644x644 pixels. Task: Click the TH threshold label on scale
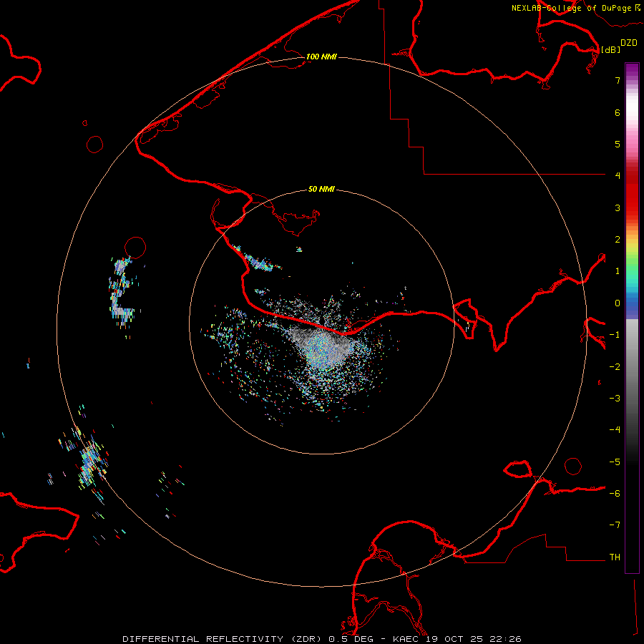(x=615, y=557)
